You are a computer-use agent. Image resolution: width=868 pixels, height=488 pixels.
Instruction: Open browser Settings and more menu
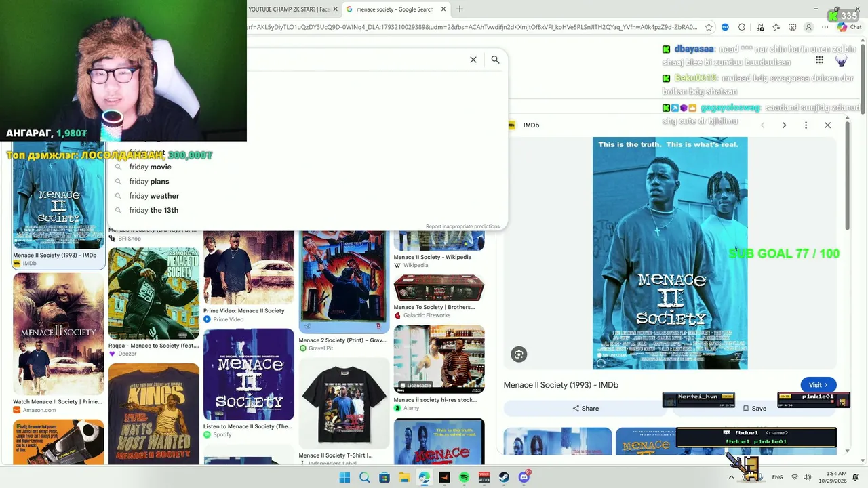[825, 27]
